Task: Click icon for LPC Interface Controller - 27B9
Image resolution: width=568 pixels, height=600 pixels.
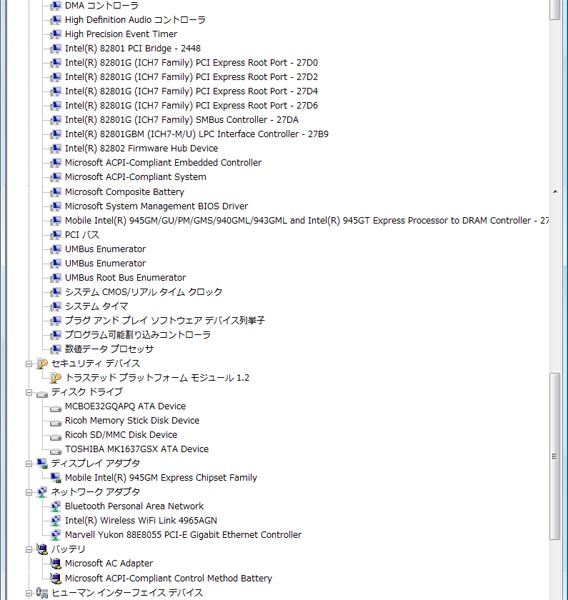Action: [55, 134]
